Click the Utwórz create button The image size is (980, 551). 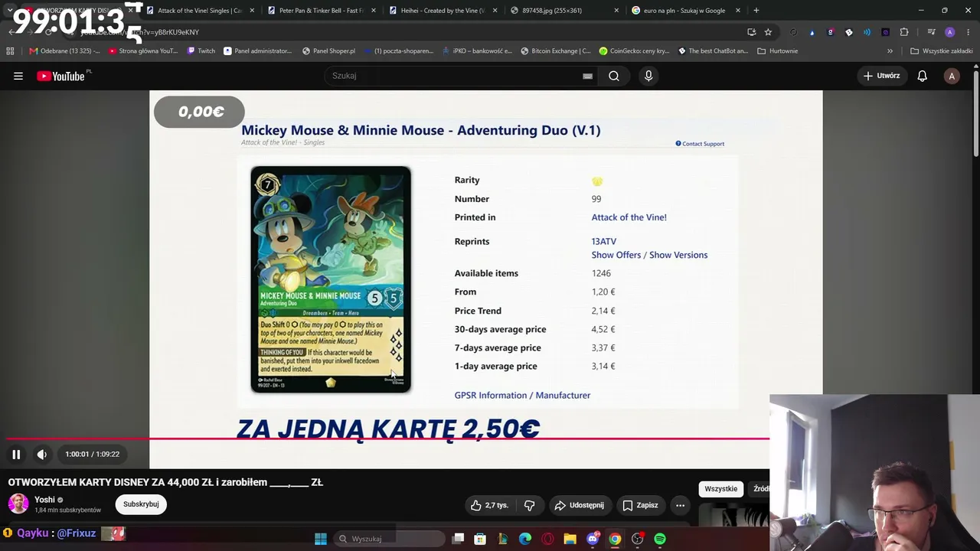pos(881,76)
